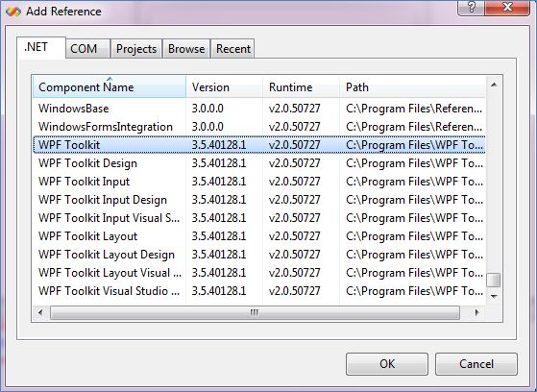Click the Path column header
This screenshot has height=392, width=537.
coord(412,87)
